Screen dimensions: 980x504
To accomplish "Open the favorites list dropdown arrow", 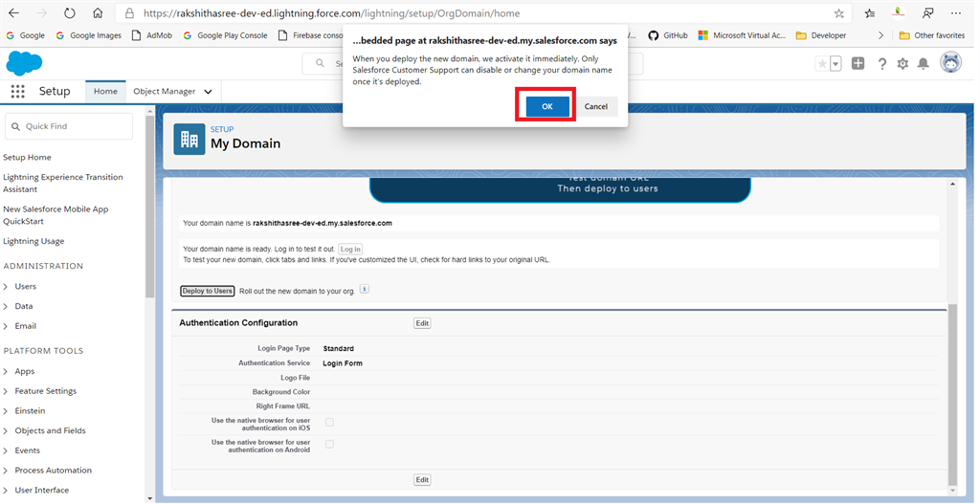I will coord(835,64).
